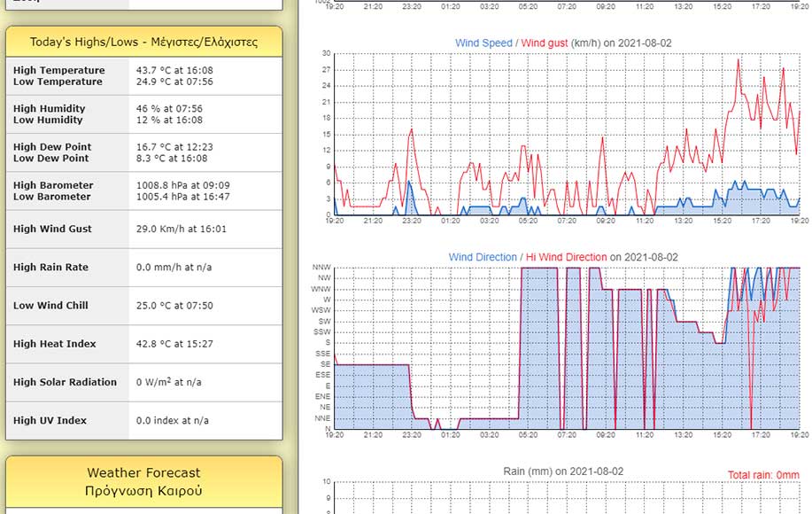Click the 1005.4 hPa at 16:47 value
812x514 pixels.
click(x=182, y=197)
